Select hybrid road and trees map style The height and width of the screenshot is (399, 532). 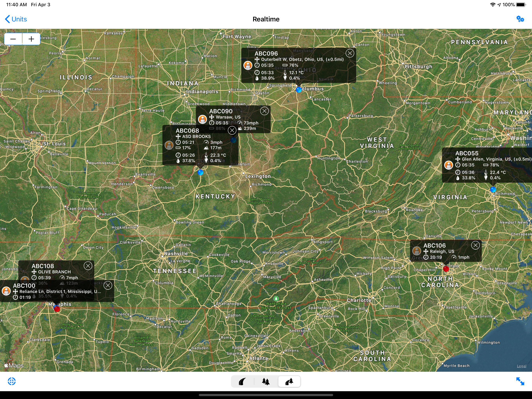tap(289, 381)
